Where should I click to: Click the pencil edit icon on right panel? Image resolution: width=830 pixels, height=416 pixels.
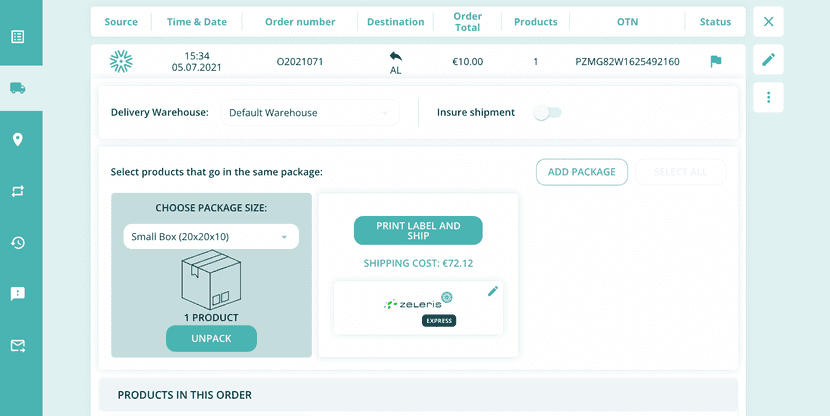[768, 60]
